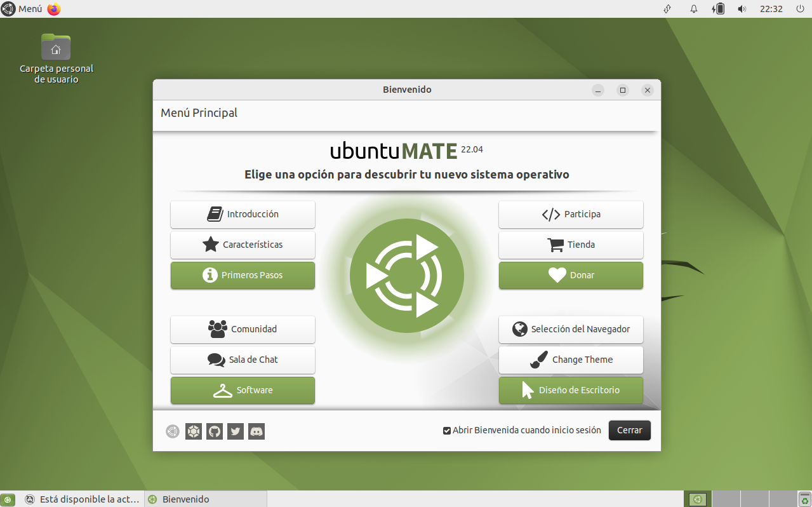Open the volume speaker icon
The height and width of the screenshot is (507, 812).
click(x=742, y=9)
